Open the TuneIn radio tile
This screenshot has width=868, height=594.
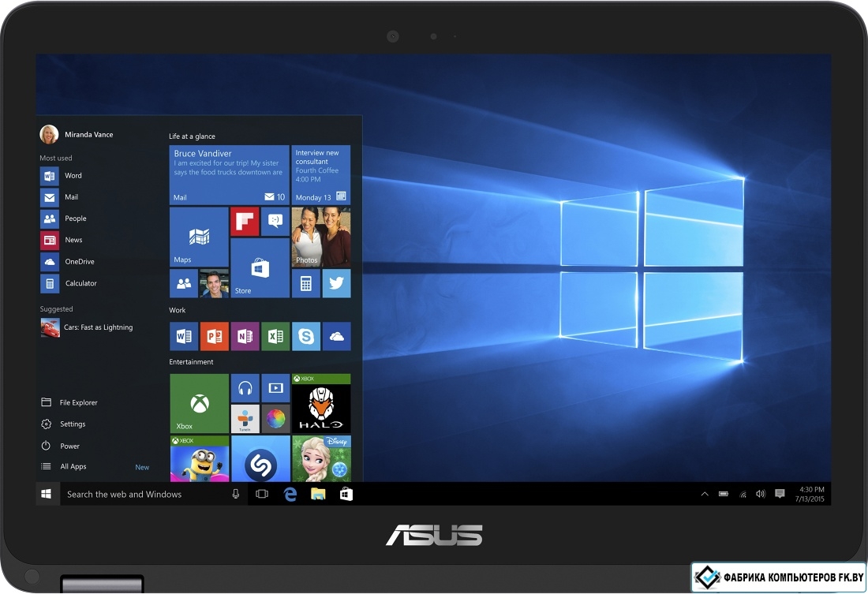[x=245, y=419]
